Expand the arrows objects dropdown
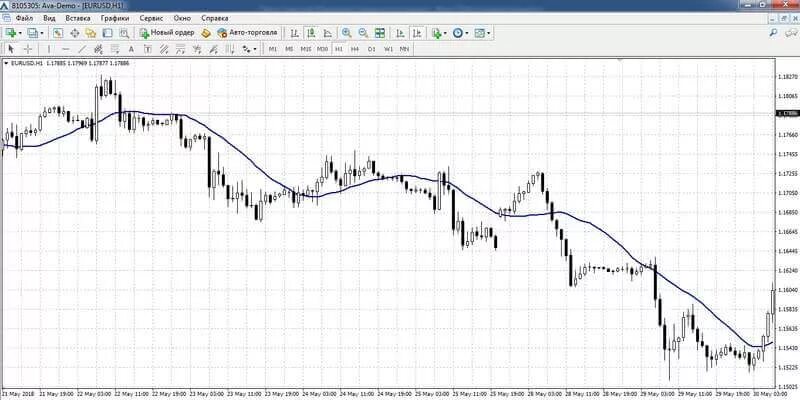800x400 pixels. click(255, 49)
